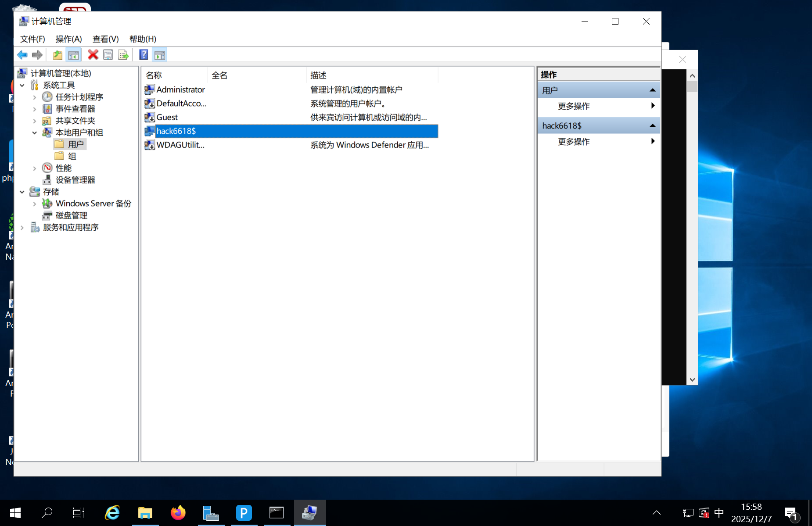Collapse the 用户 section in Actions pane

tap(653, 90)
